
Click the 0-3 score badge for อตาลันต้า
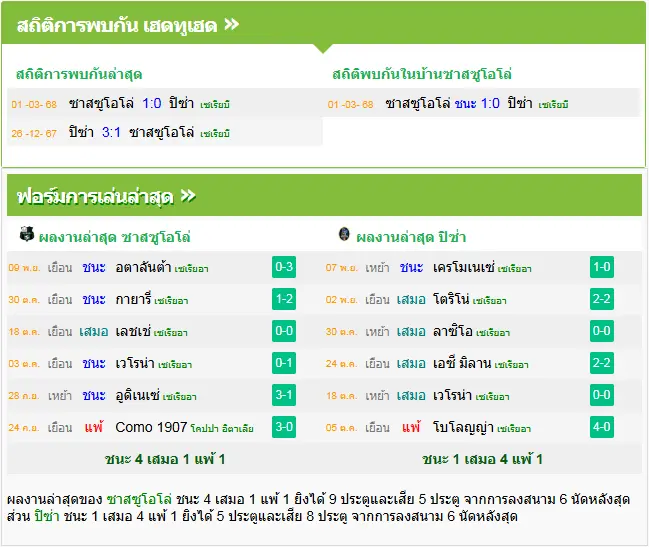point(284,267)
